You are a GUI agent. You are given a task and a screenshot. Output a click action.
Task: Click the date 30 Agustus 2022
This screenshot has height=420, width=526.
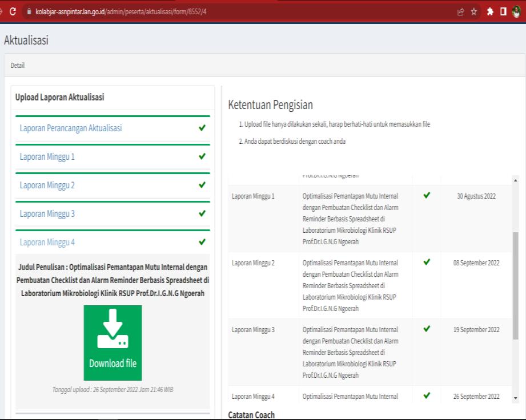(476, 196)
